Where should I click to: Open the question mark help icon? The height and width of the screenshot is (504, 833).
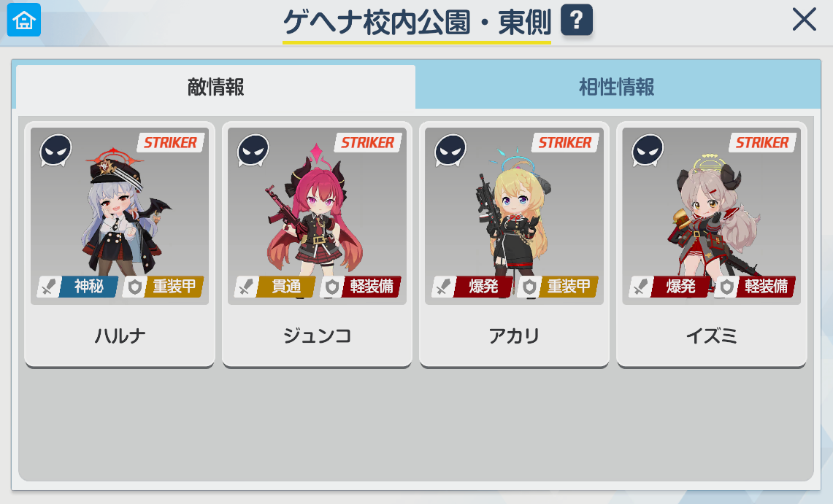577,20
